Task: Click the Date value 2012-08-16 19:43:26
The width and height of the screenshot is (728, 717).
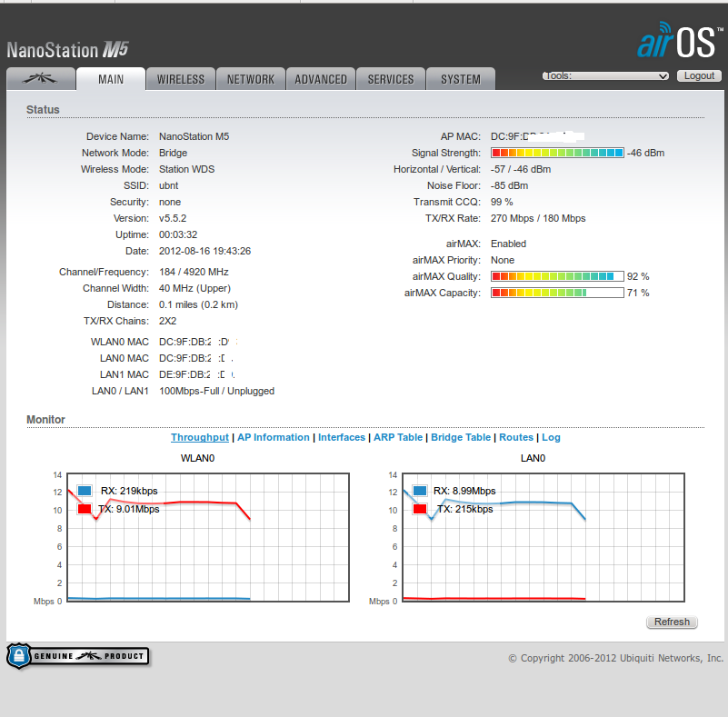Action: pyautogui.click(x=204, y=251)
